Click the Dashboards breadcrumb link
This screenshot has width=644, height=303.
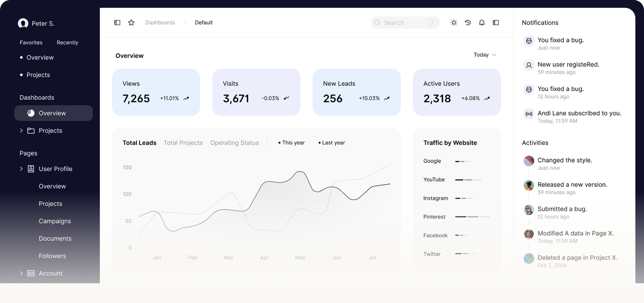pyautogui.click(x=160, y=23)
